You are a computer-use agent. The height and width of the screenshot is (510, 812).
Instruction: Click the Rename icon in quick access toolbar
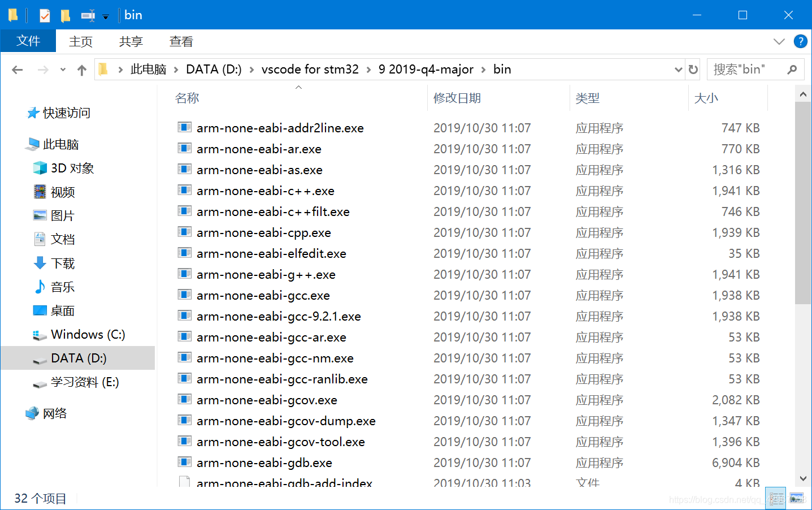click(88, 15)
